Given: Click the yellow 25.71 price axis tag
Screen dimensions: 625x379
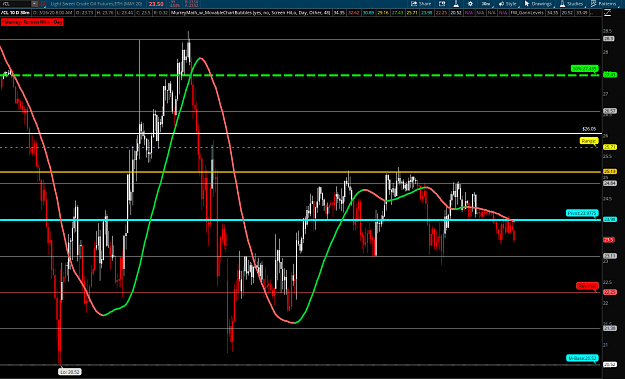Looking at the screenshot, I should [x=609, y=147].
